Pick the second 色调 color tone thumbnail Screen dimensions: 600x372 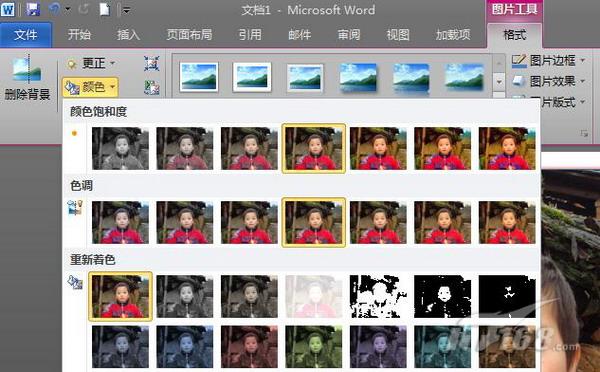[184, 222]
